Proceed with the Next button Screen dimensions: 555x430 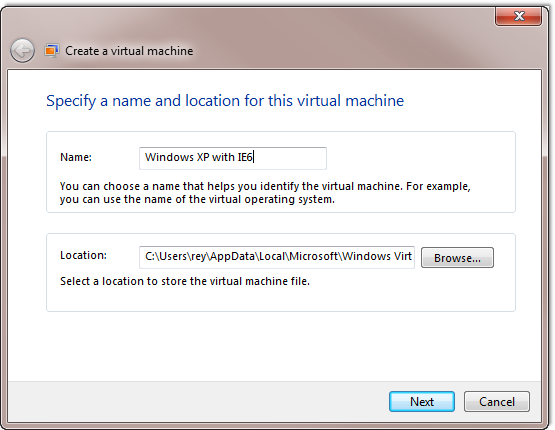pyautogui.click(x=422, y=402)
